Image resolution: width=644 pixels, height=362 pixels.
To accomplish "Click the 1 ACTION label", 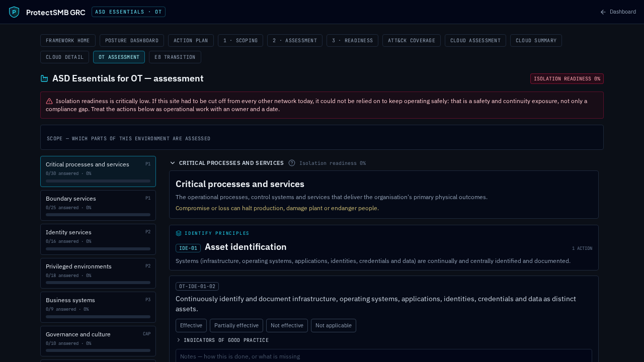I will coord(582,248).
